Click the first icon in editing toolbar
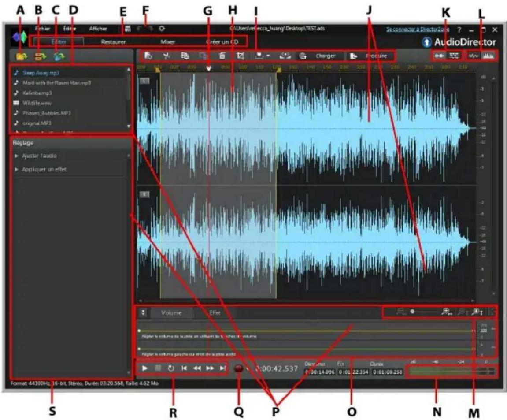The image size is (507, 420). point(148,56)
